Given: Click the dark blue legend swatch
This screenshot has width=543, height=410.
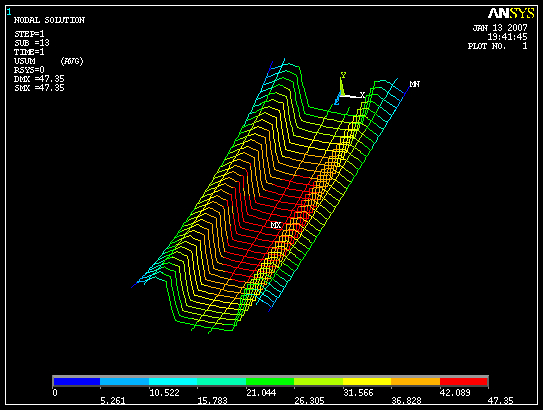Looking at the screenshot, I should [77, 382].
